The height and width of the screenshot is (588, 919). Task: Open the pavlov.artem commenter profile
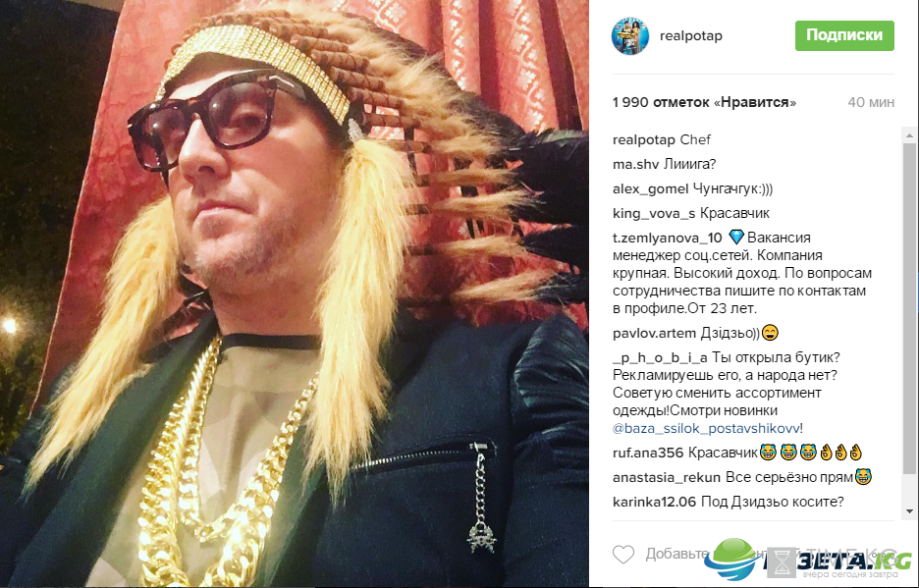click(x=654, y=333)
